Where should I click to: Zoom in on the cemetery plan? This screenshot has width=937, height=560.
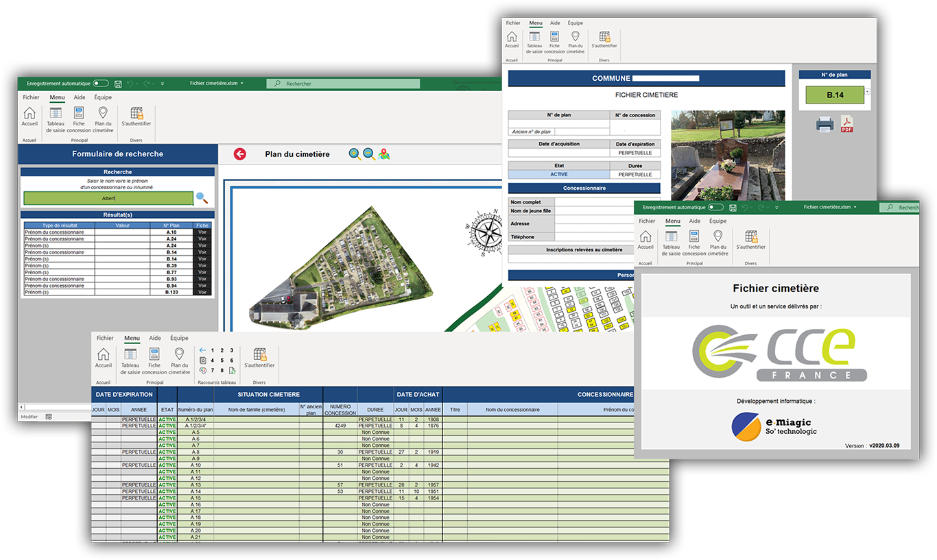[355, 154]
